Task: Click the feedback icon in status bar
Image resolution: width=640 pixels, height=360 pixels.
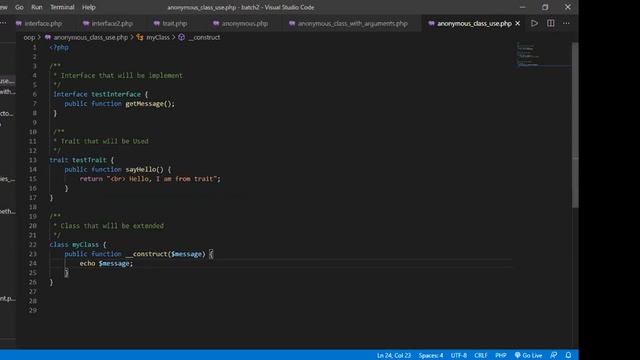Action: point(553,355)
